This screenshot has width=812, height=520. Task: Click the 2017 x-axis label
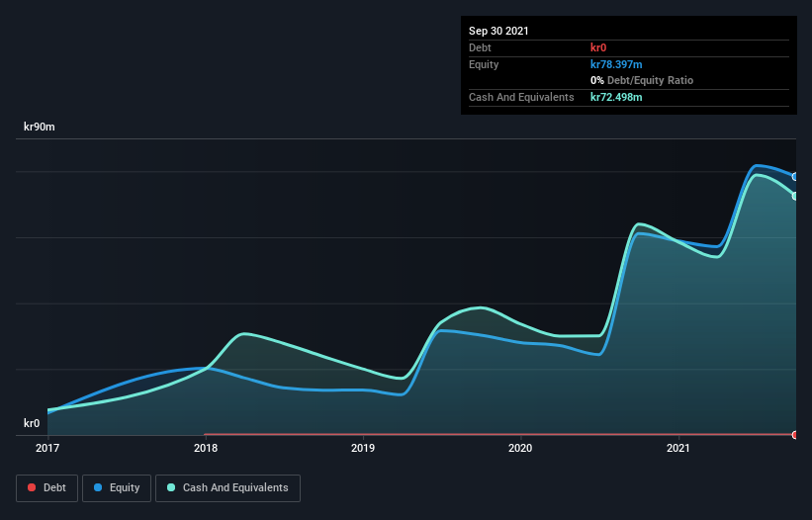point(47,448)
